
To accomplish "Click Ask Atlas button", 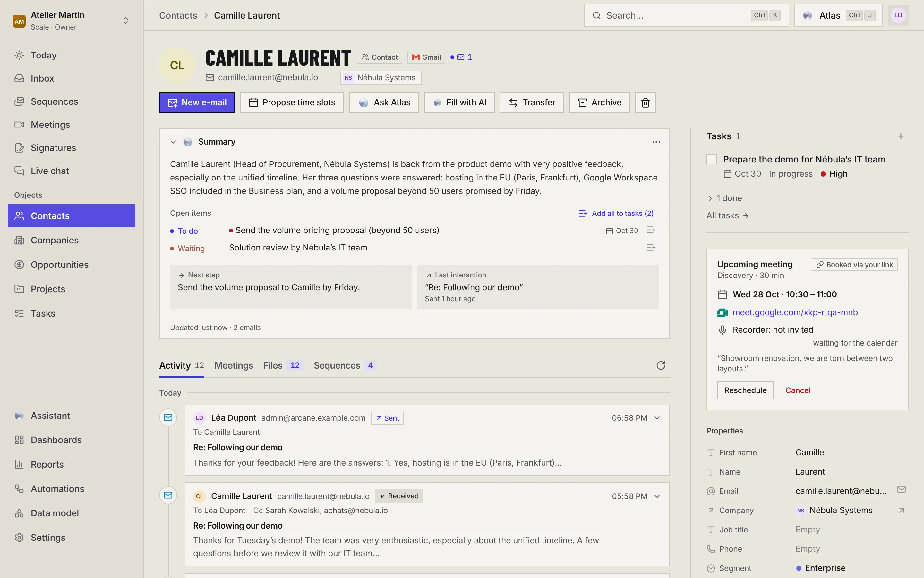I will 384,102.
